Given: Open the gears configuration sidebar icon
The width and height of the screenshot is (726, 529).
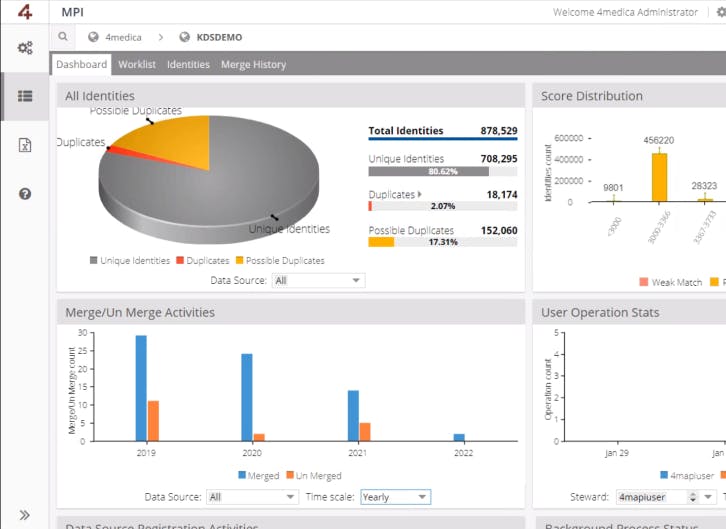Looking at the screenshot, I should tap(25, 48).
